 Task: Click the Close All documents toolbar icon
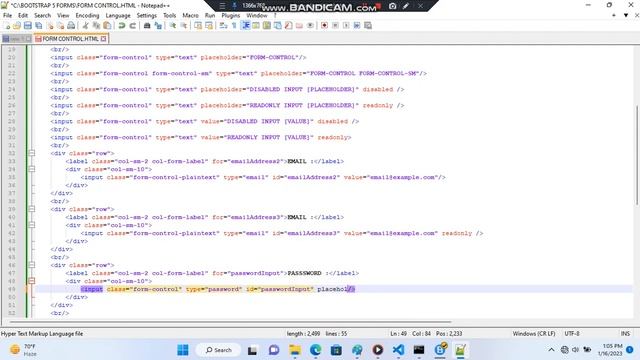[60, 25]
